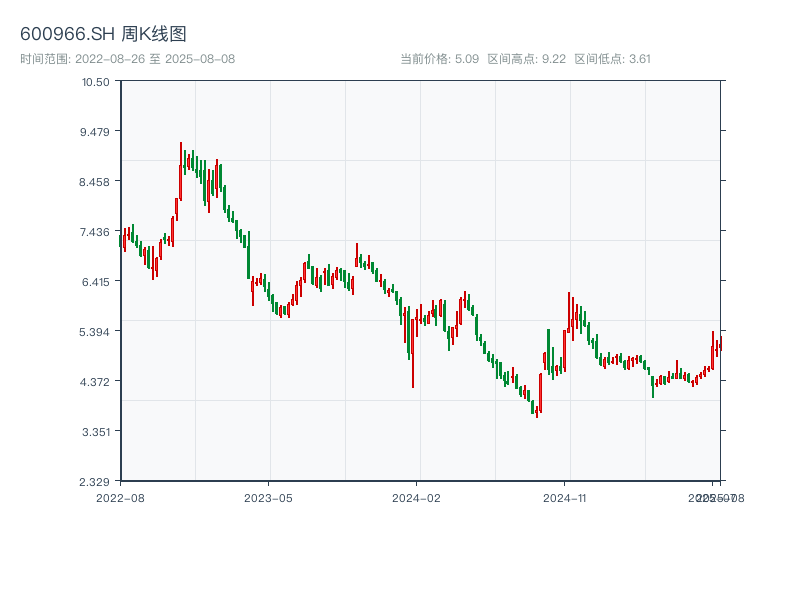800x600 pixels.
Task: Click the 区间高点 9.22 label
Action: click(526, 59)
